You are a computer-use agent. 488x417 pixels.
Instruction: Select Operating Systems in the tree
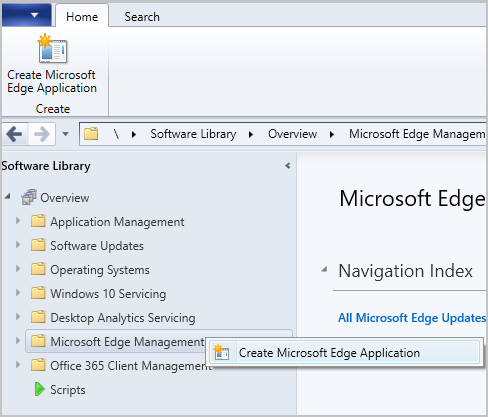click(100, 270)
